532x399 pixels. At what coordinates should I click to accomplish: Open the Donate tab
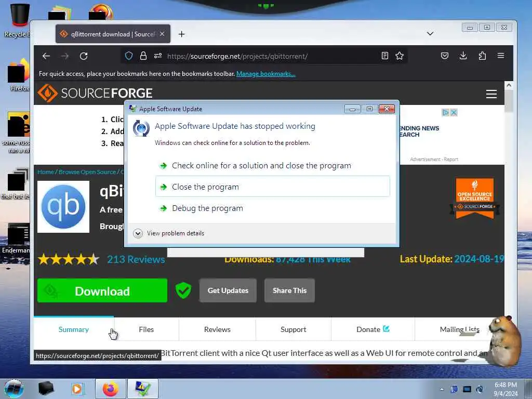tap(373, 329)
